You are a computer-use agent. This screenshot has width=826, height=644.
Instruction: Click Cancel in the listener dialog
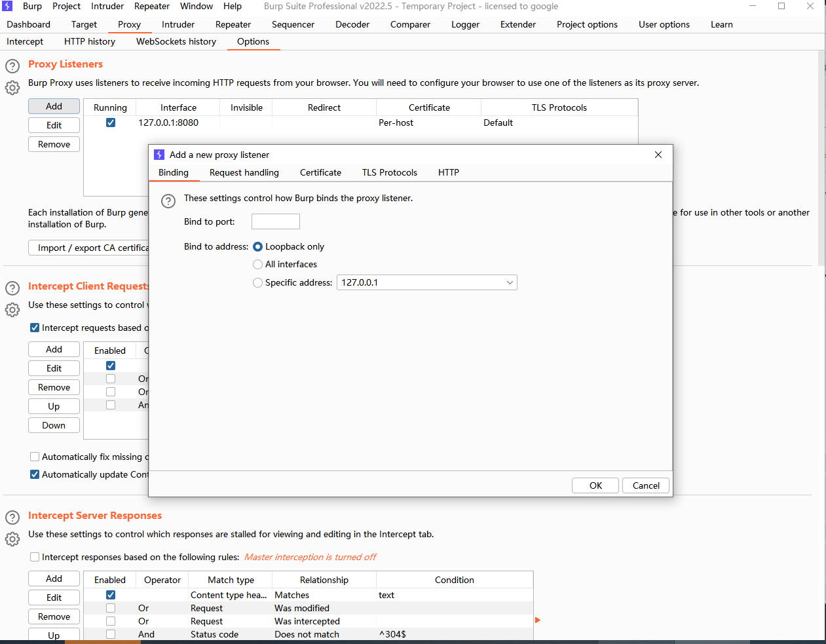pyautogui.click(x=646, y=485)
